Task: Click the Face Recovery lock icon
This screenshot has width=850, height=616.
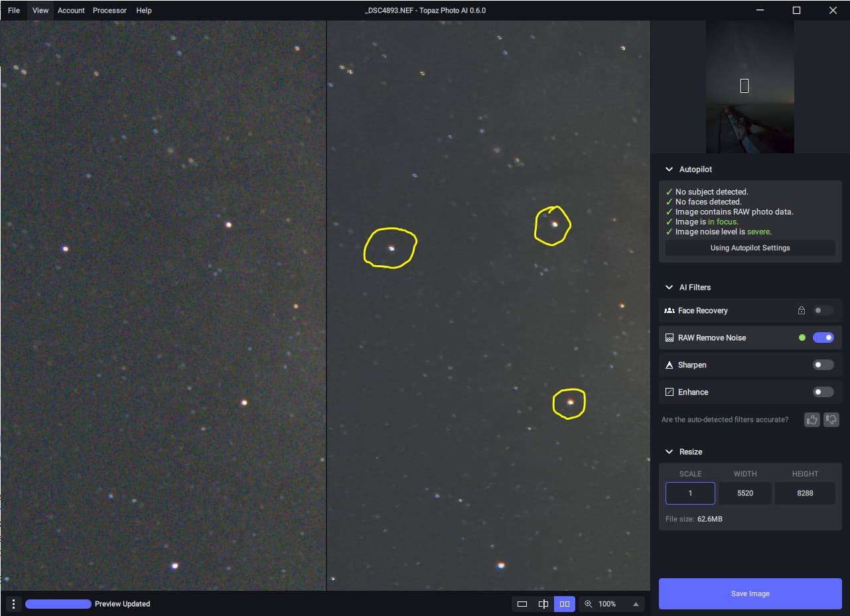Action: pos(801,310)
